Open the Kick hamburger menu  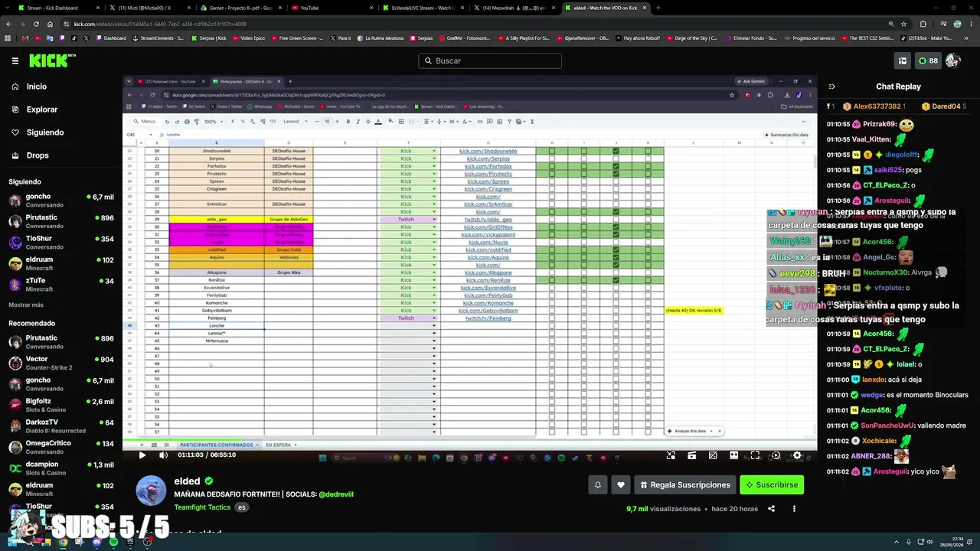[x=15, y=60]
